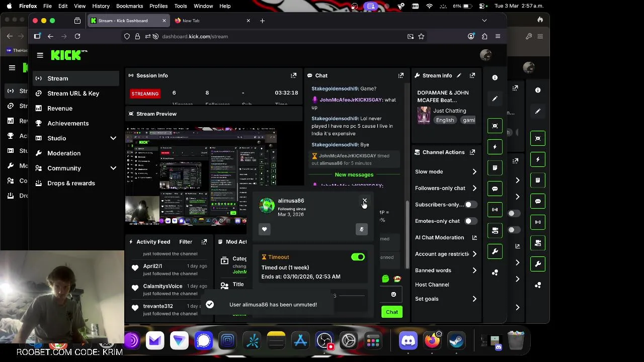Open the Bookmarks menu in menu bar
The height and width of the screenshot is (362, 644).
(x=129, y=6)
